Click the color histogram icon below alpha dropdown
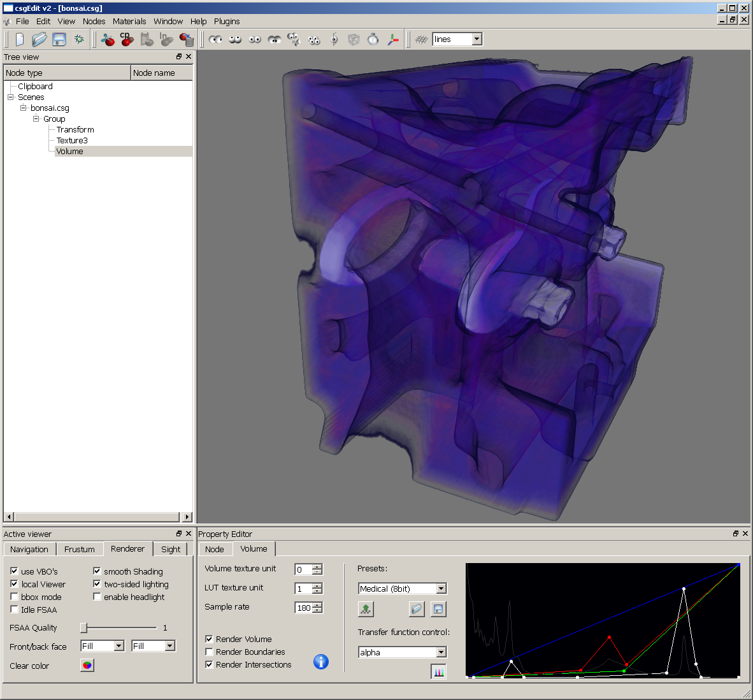Image resolution: width=753 pixels, height=700 pixels. pyautogui.click(x=438, y=671)
